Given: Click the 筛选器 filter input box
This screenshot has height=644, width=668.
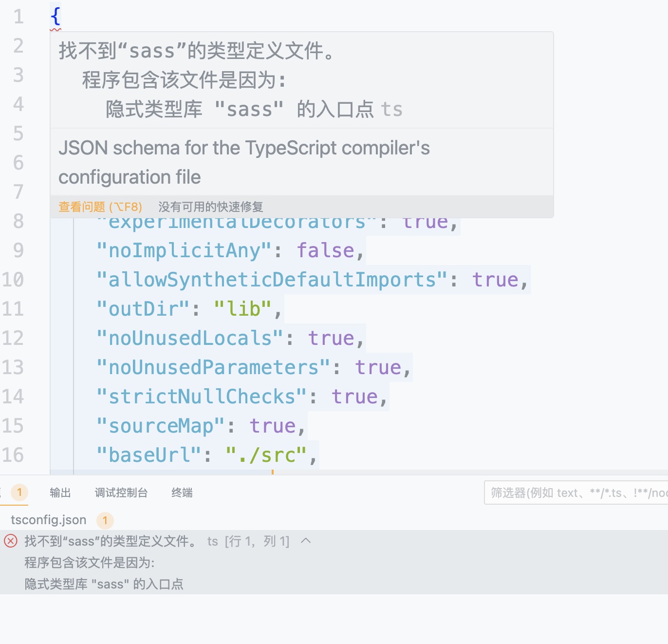Looking at the screenshot, I should tap(575, 492).
